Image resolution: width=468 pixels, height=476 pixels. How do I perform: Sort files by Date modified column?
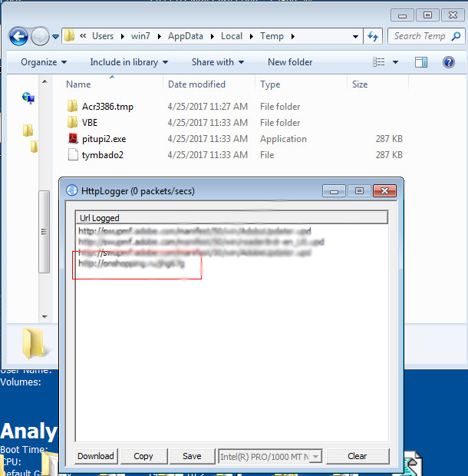click(196, 84)
